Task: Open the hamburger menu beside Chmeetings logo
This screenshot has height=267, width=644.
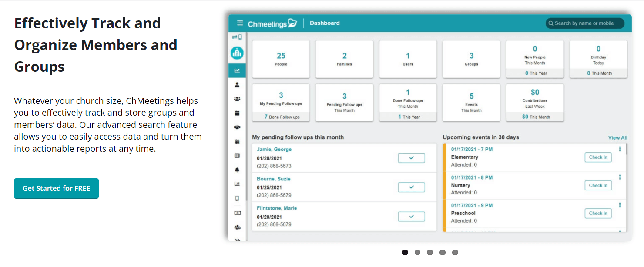Action: (x=240, y=23)
